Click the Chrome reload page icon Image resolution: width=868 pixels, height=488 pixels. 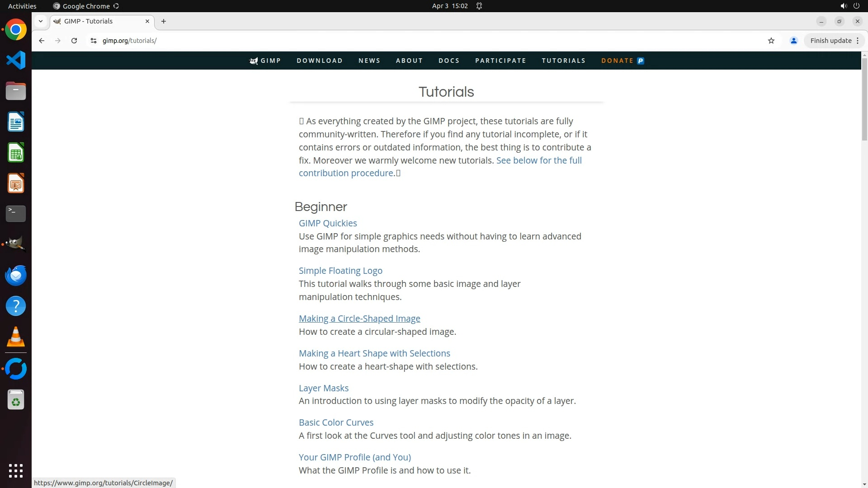tap(74, 41)
